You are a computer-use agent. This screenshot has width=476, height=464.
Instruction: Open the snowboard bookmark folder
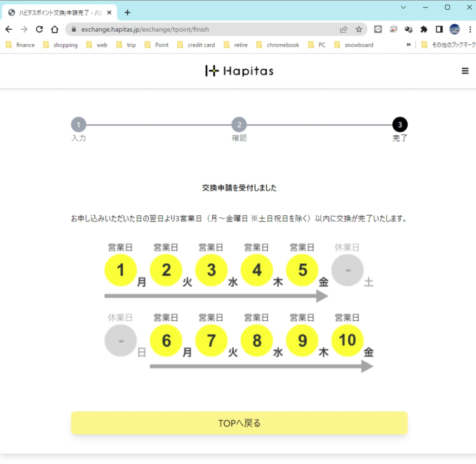tap(354, 45)
